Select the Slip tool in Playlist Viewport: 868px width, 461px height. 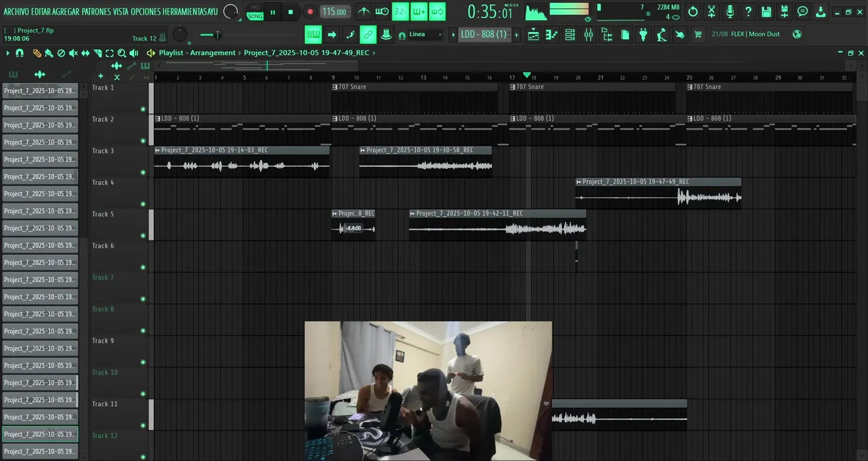[85, 53]
